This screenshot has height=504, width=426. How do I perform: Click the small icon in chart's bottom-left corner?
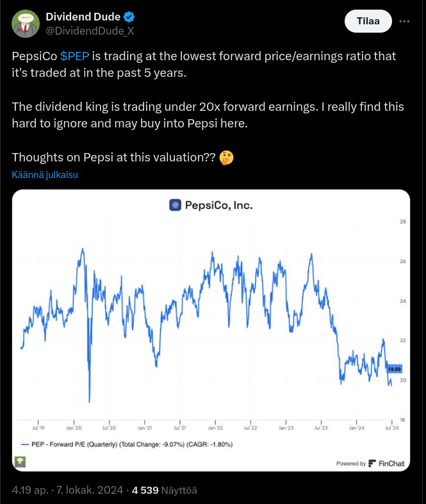[x=20, y=461]
